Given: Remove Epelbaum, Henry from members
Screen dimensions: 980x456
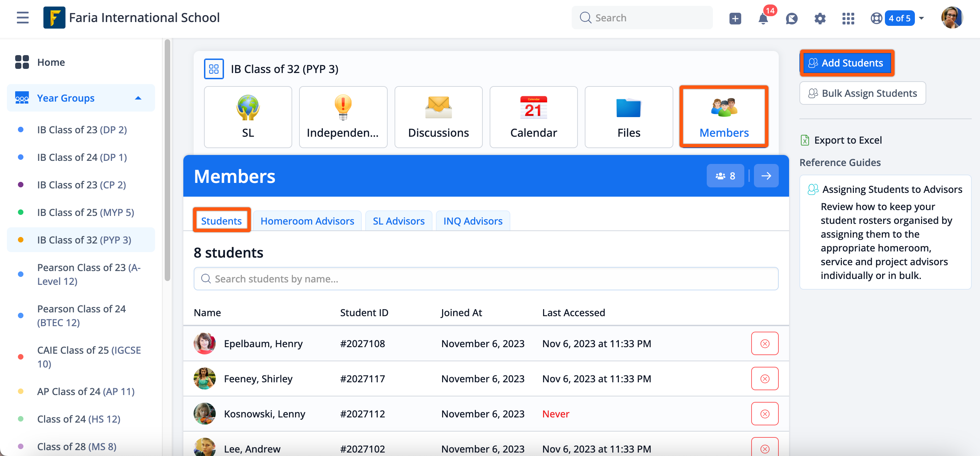Looking at the screenshot, I should [x=764, y=343].
